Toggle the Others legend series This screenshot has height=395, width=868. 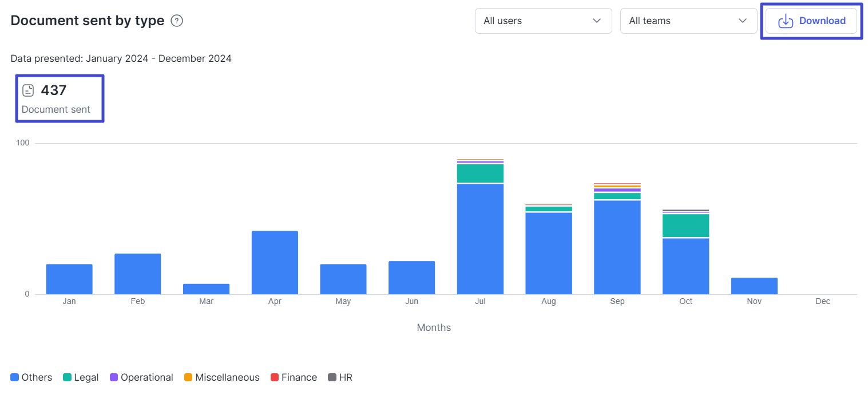point(31,377)
